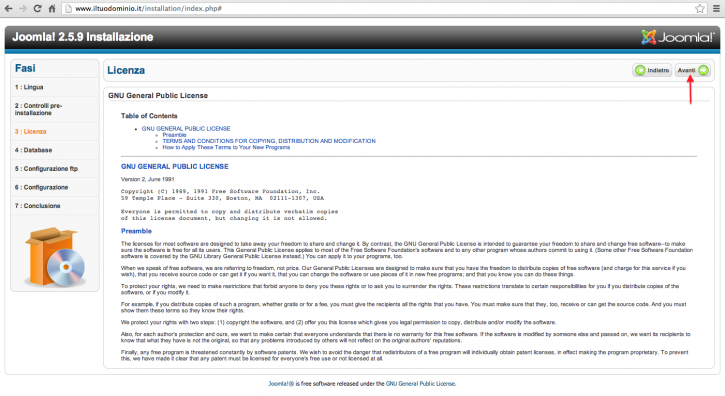Click the address bar URL field

(384, 8)
